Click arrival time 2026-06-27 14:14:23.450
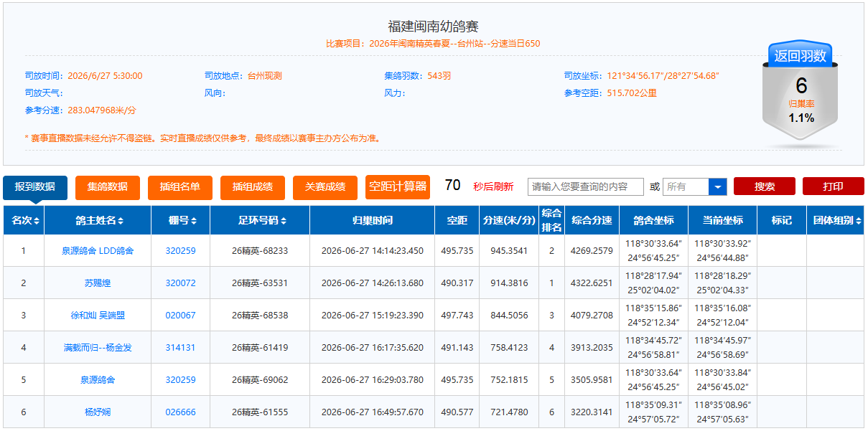This screenshot has width=868, height=431. [x=373, y=251]
